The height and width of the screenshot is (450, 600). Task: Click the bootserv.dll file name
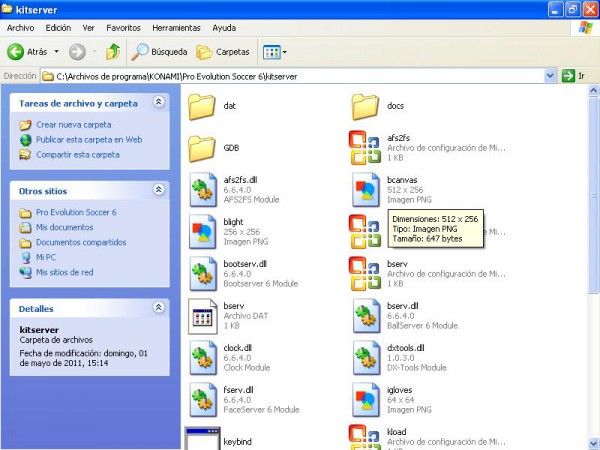(245, 264)
